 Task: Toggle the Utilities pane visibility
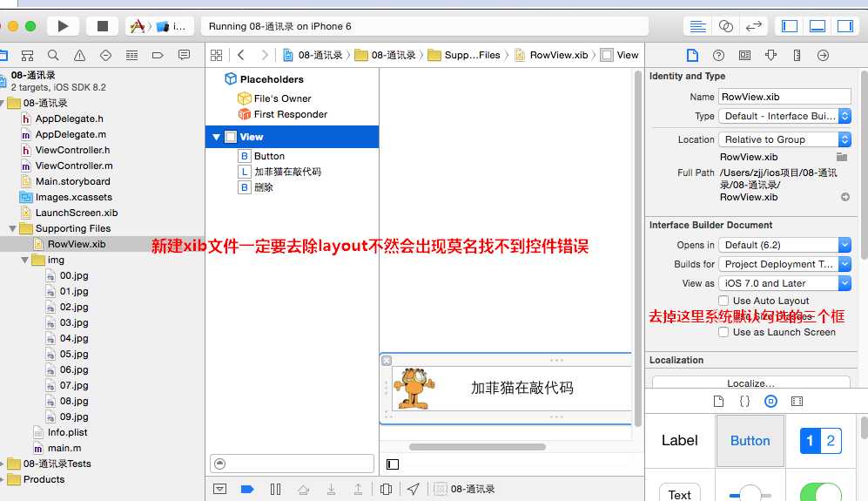844,26
